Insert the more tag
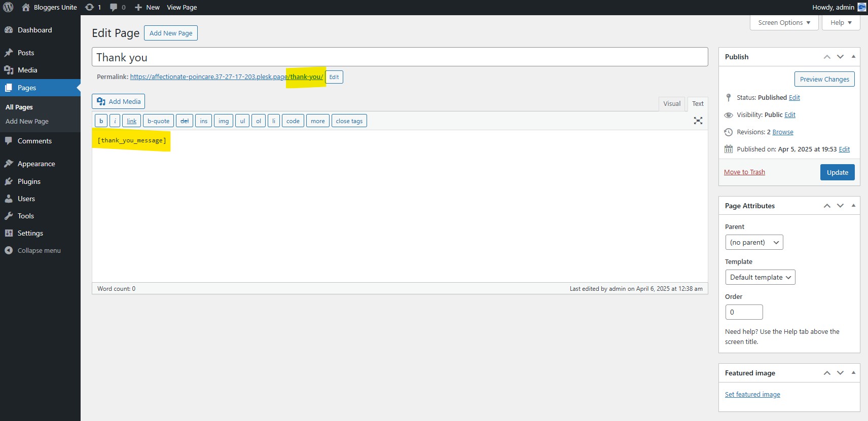The height and width of the screenshot is (421, 868). (x=318, y=121)
